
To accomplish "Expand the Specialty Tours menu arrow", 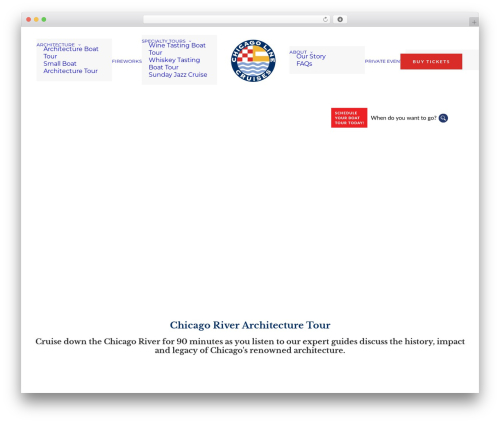I will 190,41.
